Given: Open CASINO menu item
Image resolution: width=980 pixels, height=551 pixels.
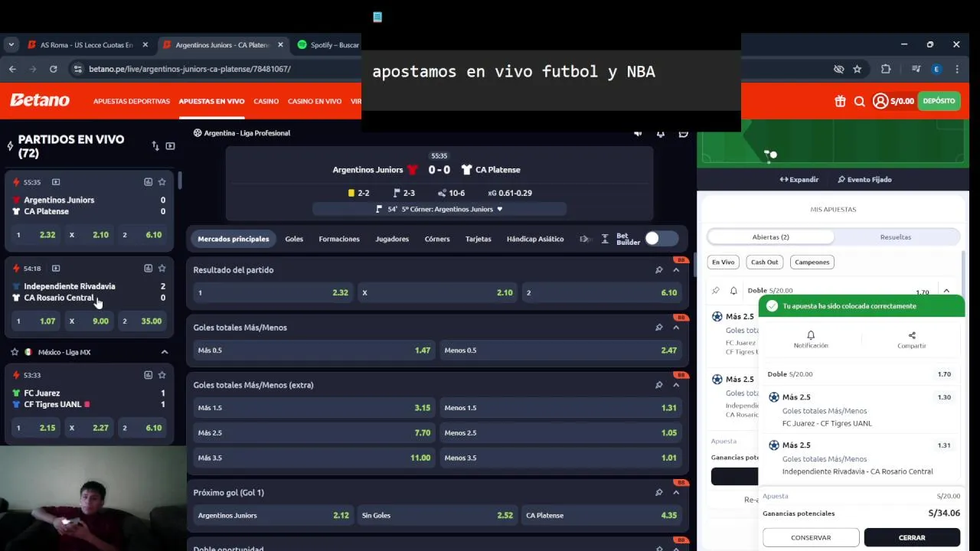Looking at the screenshot, I should tap(266, 101).
